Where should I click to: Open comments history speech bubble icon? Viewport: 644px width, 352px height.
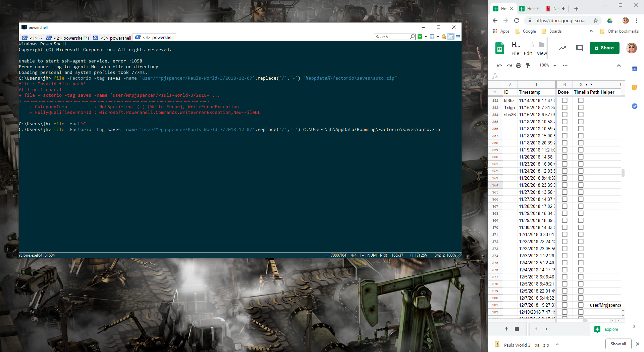(x=579, y=48)
